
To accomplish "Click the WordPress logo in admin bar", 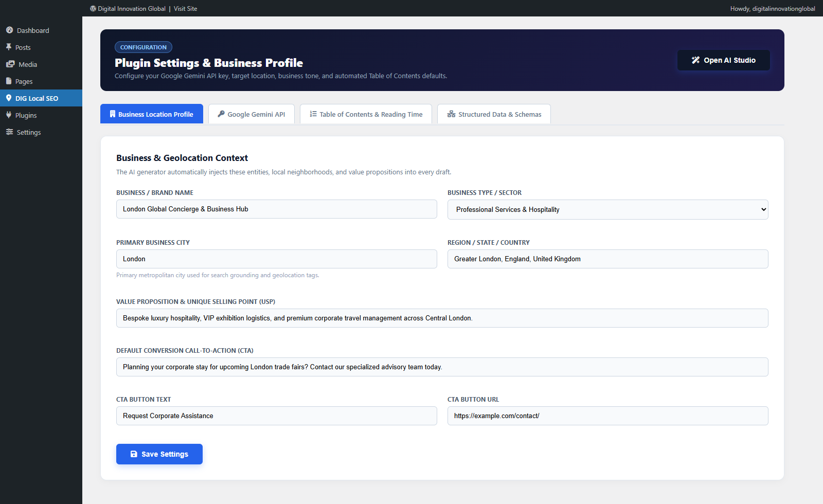I will point(93,9).
